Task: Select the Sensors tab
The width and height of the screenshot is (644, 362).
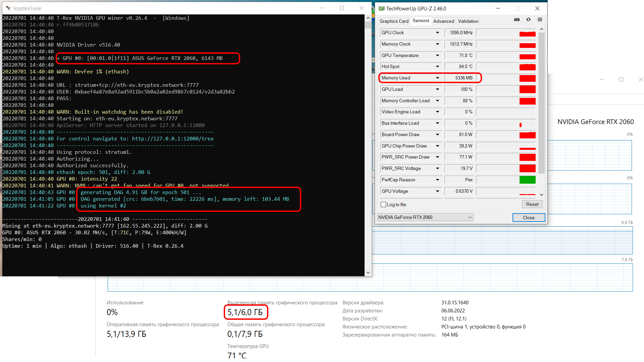Action: coord(421,21)
